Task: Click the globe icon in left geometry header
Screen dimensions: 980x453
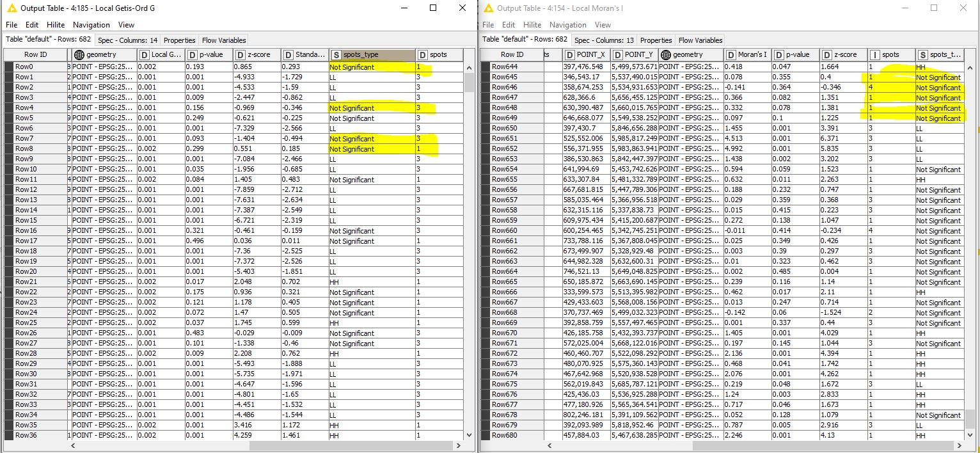Action: pos(79,55)
